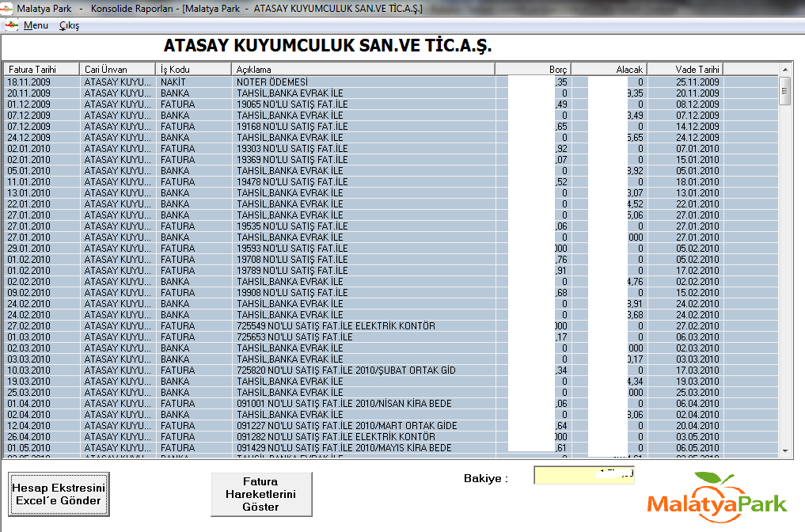Select the 091001 NİSAN KİRA BEDE description

(363, 404)
